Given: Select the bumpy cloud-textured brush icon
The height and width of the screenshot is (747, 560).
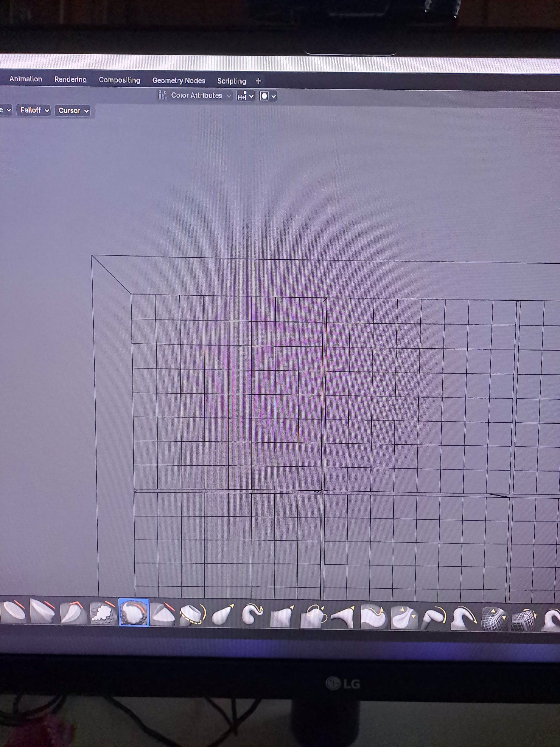Looking at the screenshot, I should [103, 613].
